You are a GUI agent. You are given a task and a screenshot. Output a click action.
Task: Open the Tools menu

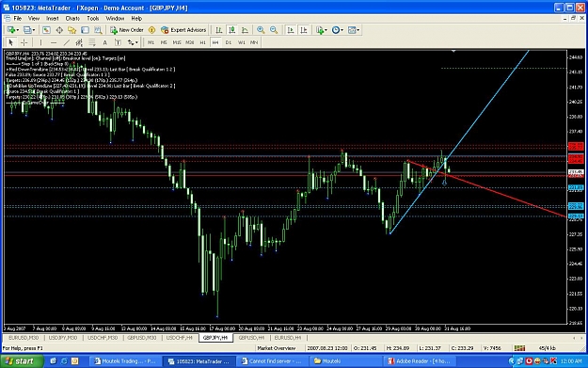[x=92, y=19]
